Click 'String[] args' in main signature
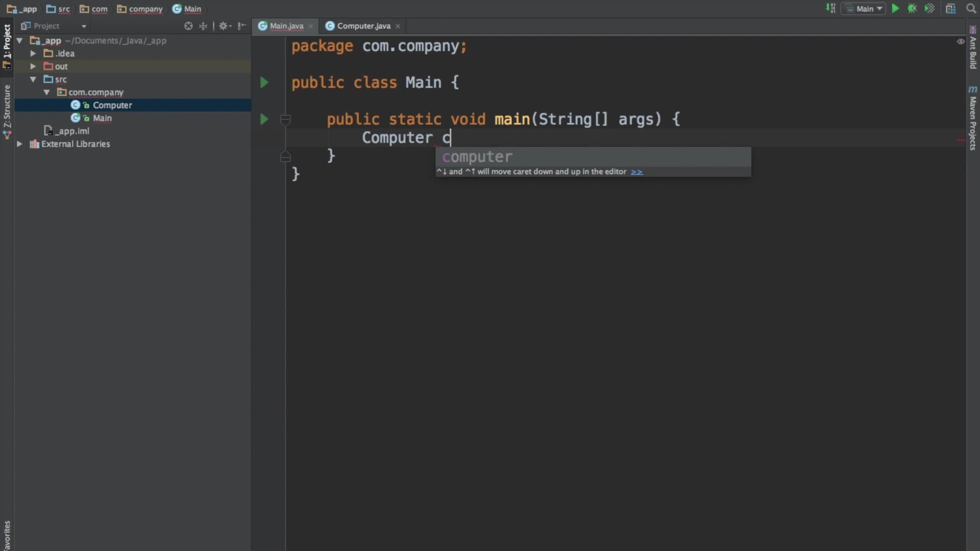The width and height of the screenshot is (980, 551). (x=596, y=119)
